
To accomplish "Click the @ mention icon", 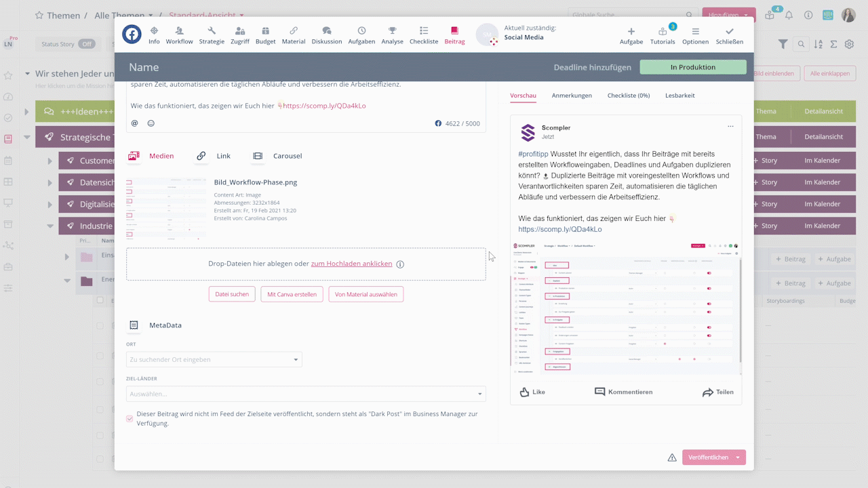I will pyautogui.click(x=134, y=123).
